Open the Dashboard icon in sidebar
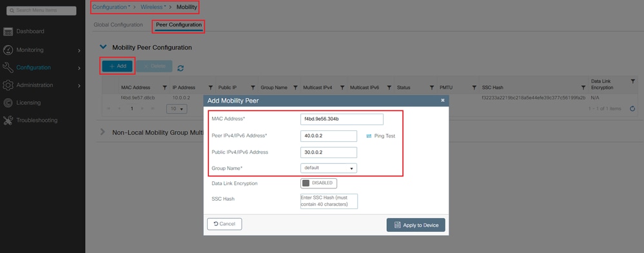Image resolution: width=644 pixels, height=253 pixels. 8,32
